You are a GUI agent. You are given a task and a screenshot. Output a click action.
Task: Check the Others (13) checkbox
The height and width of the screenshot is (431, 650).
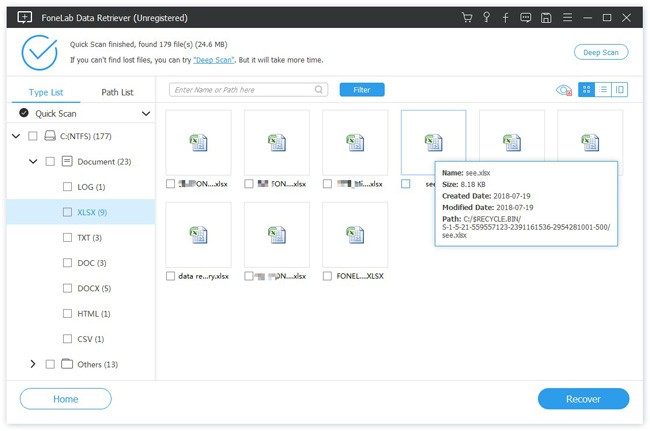click(x=50, y=364)
